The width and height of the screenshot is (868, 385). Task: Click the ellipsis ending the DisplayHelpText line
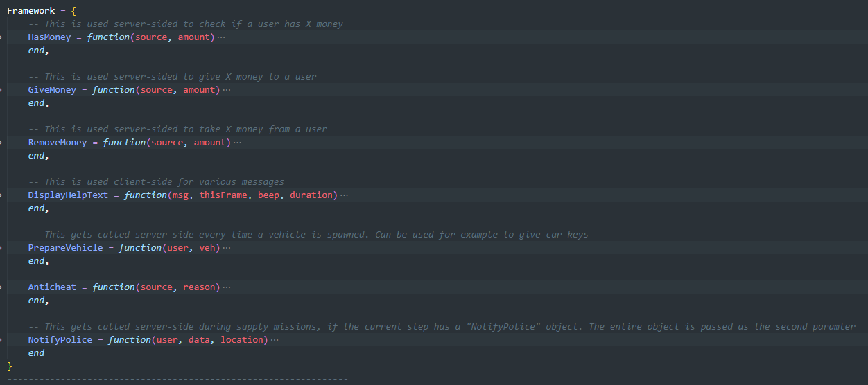point(344,195)
